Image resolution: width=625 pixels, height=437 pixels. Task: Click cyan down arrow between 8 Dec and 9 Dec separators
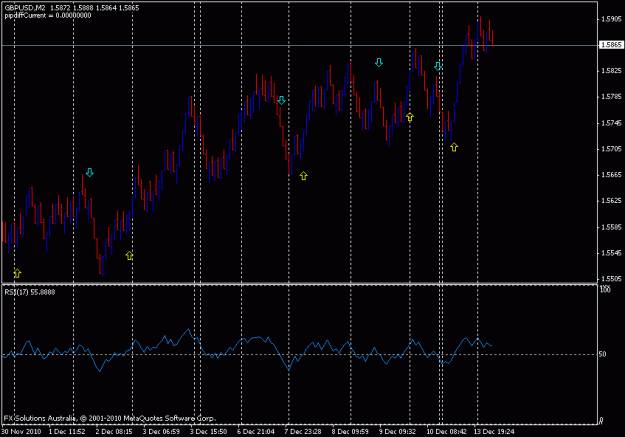[x=379, y=62]
